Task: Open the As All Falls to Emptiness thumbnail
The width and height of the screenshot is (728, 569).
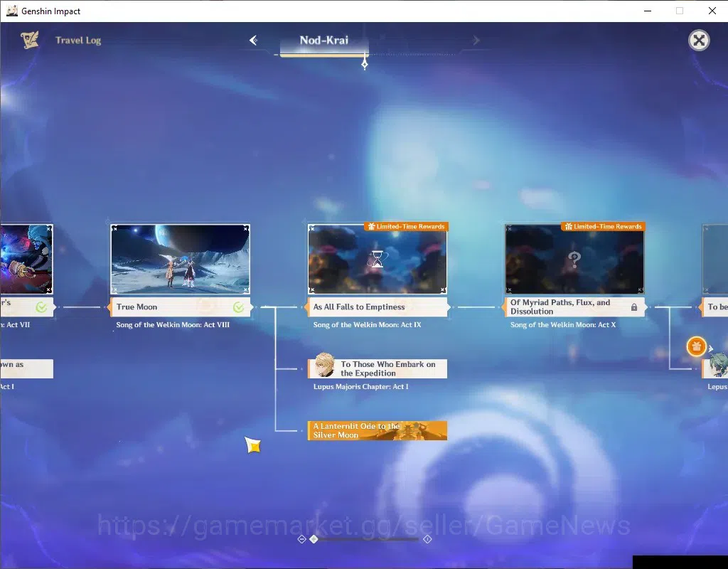Action: pyautogui.click(x=378, y=259)
